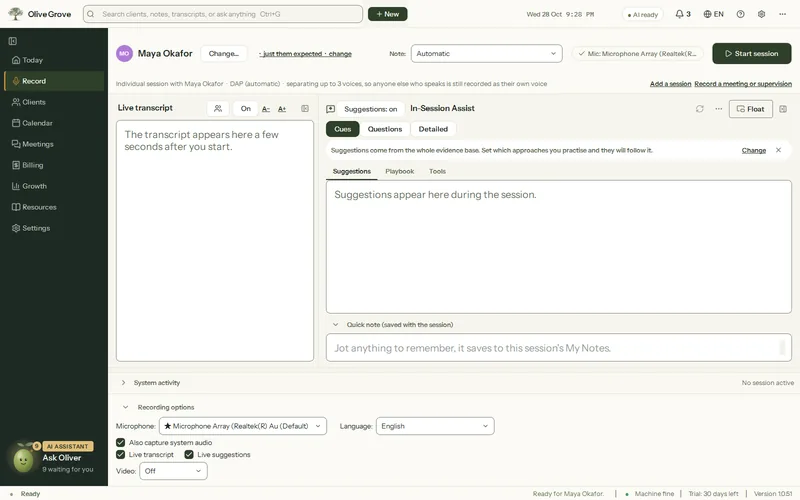
Task: Collapse the sidebar with the panel icon
Action: tap(13, 41)
